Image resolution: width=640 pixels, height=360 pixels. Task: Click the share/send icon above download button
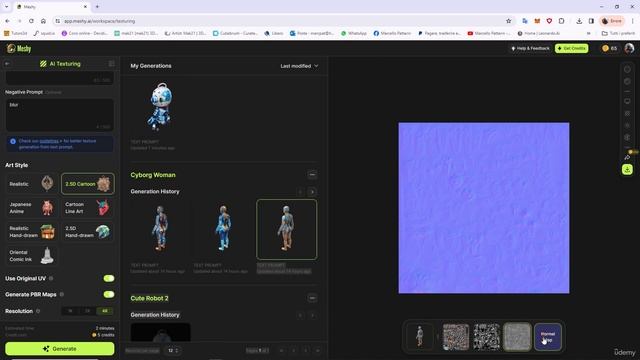click(x=627, y=157)
